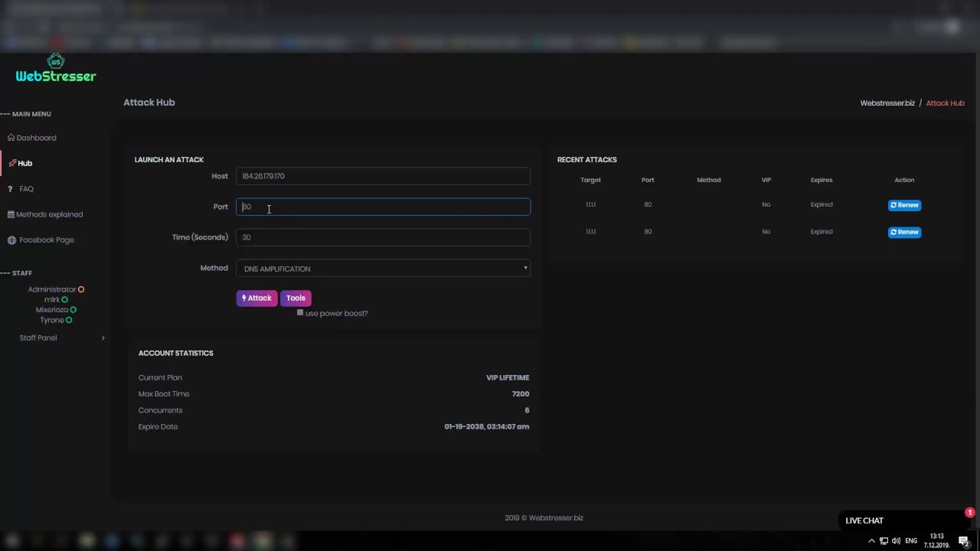This screenshot has height=551, width=980.
Task: Open the Dashboard menu item
Action: 37,138
